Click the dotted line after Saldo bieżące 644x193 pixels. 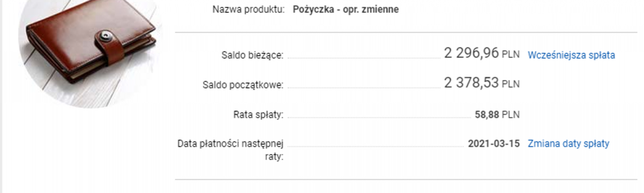[364, 58]
